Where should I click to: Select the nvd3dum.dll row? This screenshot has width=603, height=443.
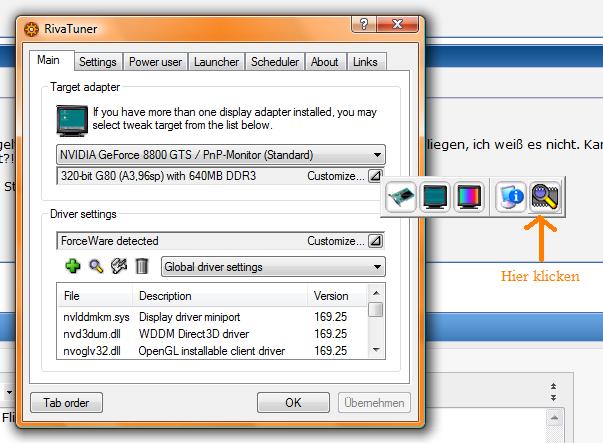[x=212, y=334]
